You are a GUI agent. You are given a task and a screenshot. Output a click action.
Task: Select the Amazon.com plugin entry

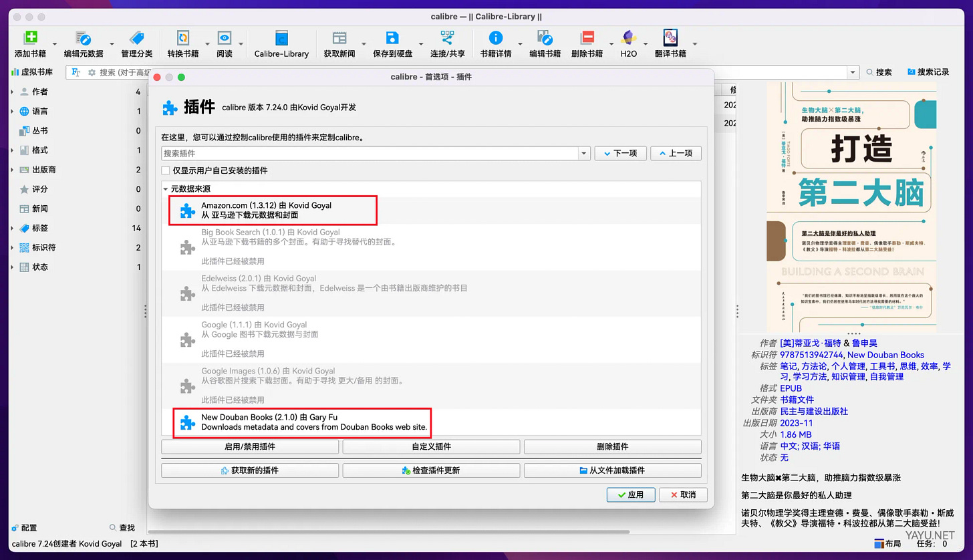(x=432, y=211)
